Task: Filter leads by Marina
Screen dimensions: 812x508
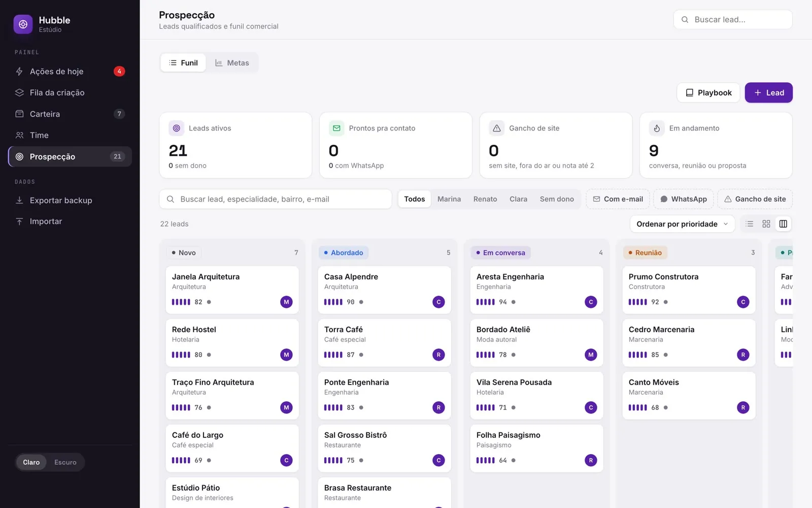Action: pos(449,199)
